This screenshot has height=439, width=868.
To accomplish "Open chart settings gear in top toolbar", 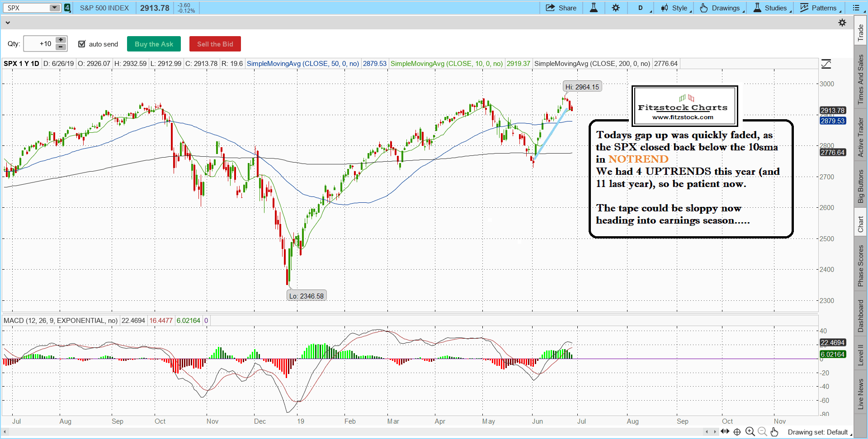I will 616,8.
